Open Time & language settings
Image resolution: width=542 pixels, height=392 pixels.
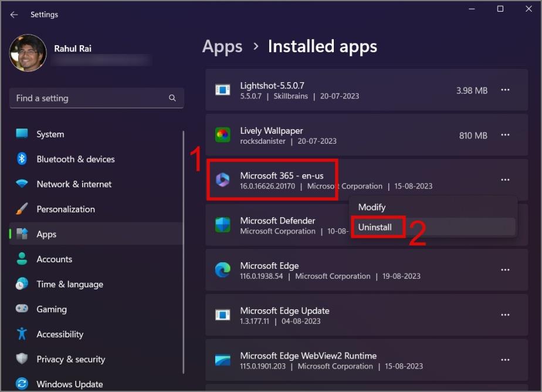pos(96,284)
